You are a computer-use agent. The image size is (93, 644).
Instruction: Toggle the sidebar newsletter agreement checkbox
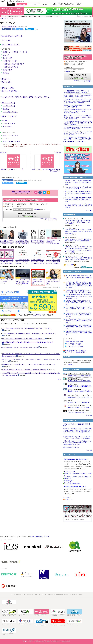coord(65,72)
